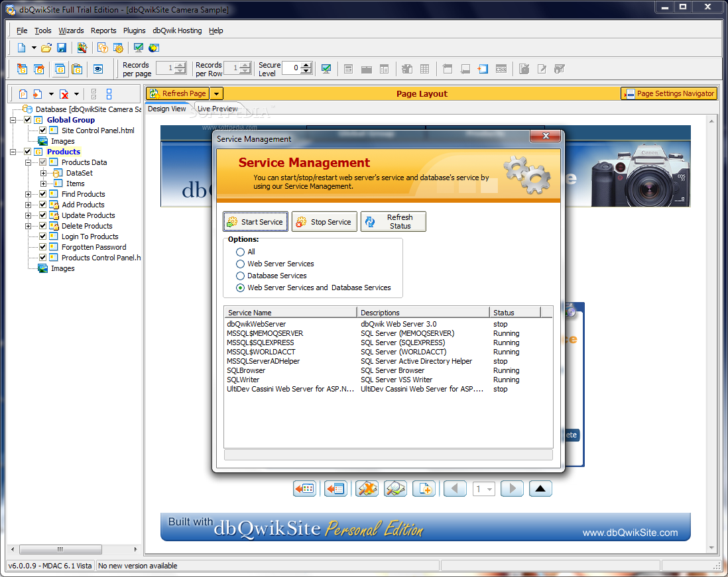Image resolution: width=728 pixels, height=577 pixels.
Task: Expand the Add Products tree node
Action: coord(29,205)
